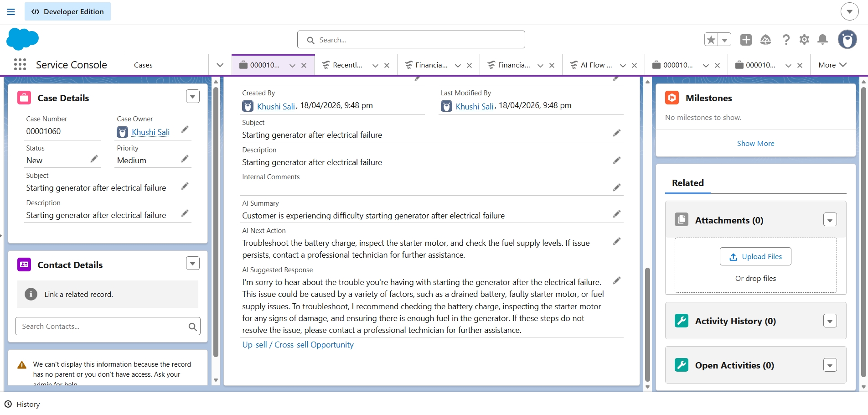Open the Open Activities (0) list
868x415 pixels.
734,365
